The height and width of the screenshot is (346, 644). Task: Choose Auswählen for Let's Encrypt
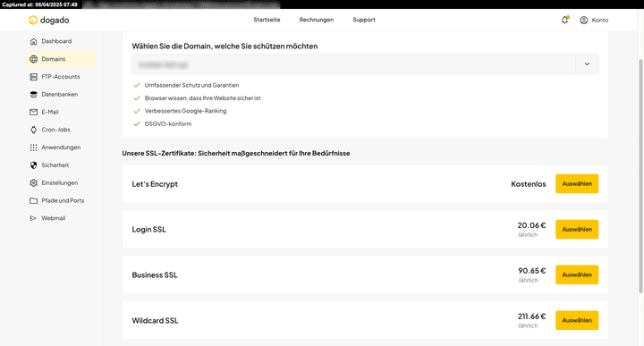pos(577,184)
